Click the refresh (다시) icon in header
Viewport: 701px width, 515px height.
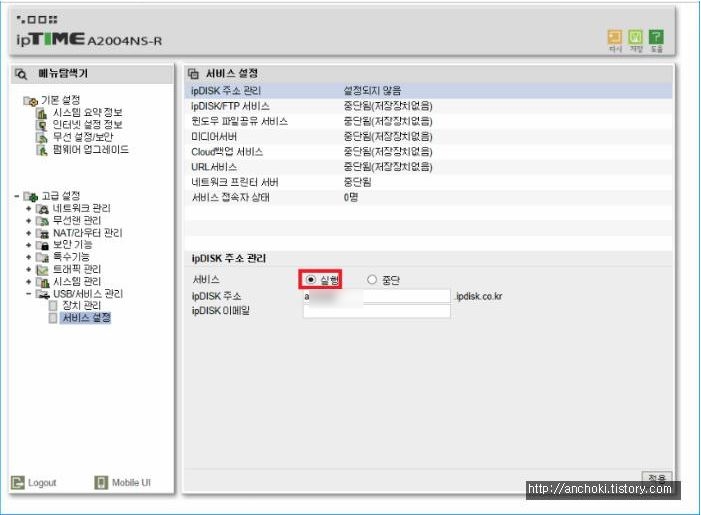coord(615,38)
